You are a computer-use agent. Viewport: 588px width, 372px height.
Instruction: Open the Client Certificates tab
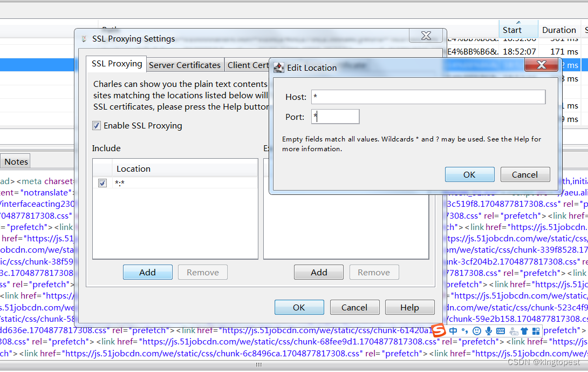point(248,65)
